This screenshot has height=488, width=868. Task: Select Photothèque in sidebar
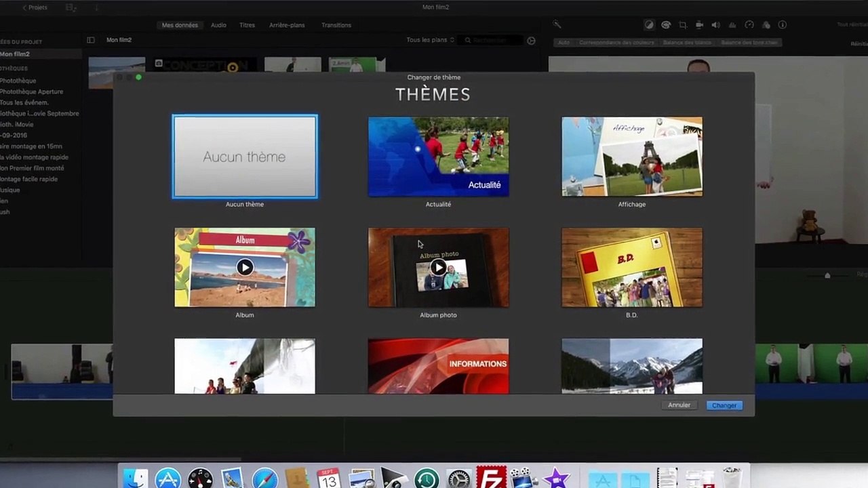click(x=18, y=81)
